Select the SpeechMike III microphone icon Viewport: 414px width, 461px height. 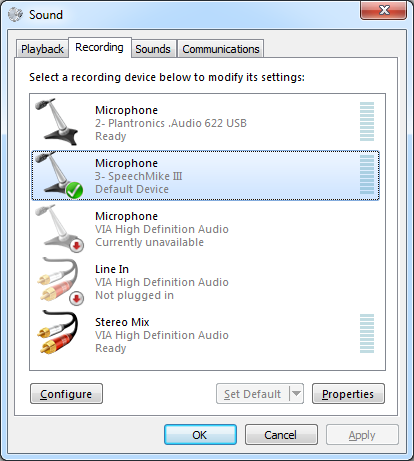coord(58,175)
